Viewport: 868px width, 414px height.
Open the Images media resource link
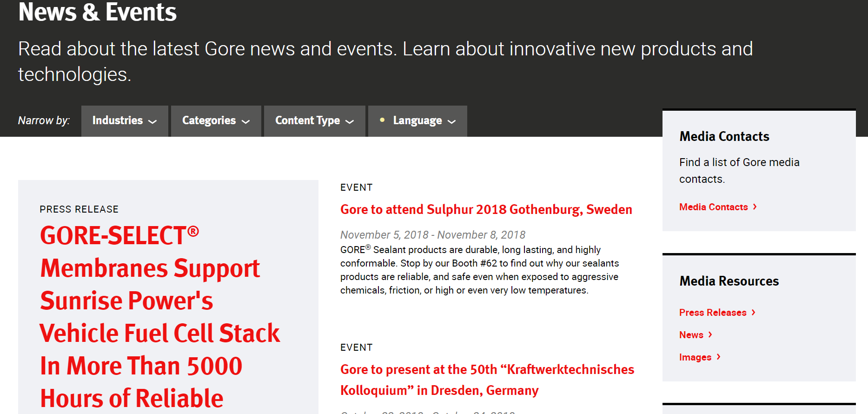pyautogui.click(x=695, y=357)
